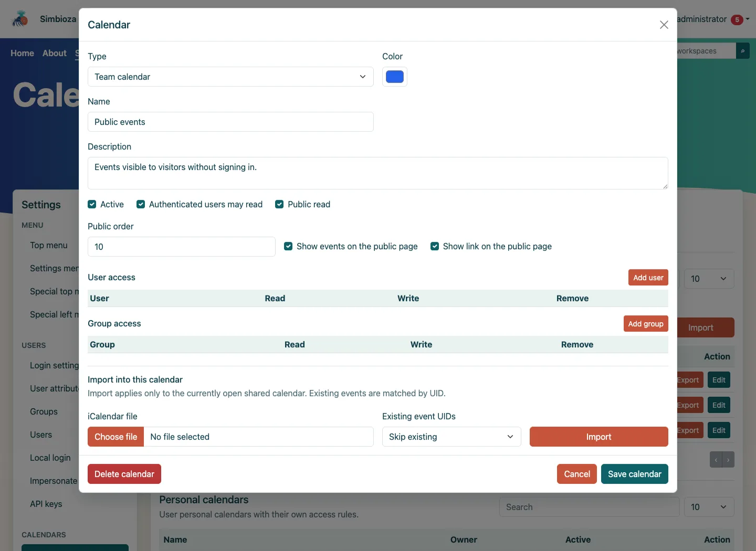The height and width of the screenshot is (551, 756).
Task: Open Local login in settings sidebar
Action: pyautogui.click(x=50, y=458)
